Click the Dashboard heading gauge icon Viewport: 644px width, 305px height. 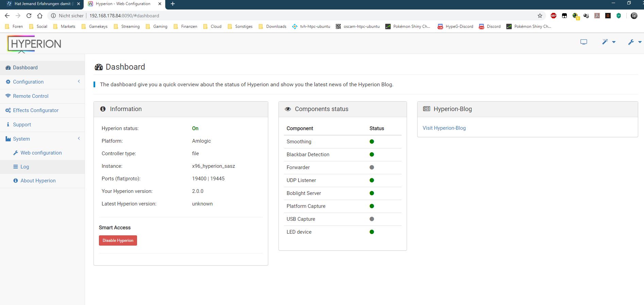[x=99, y=67]
